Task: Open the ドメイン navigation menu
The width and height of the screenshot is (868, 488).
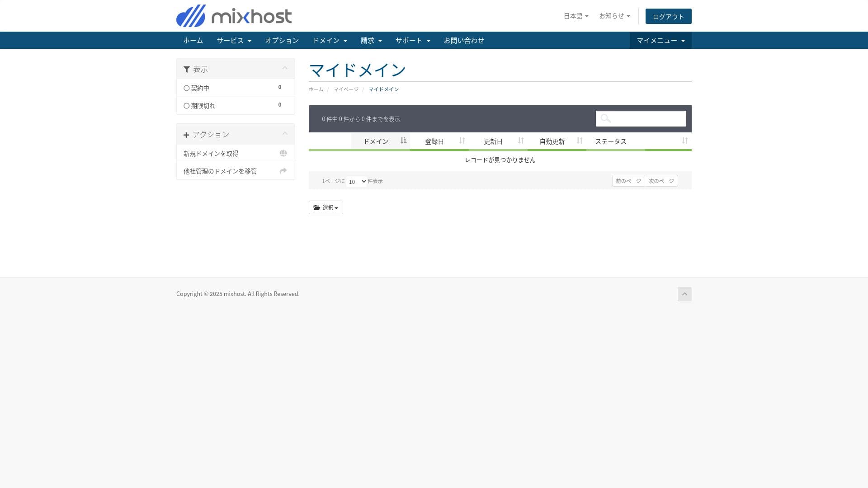Action: click(330, 41)
